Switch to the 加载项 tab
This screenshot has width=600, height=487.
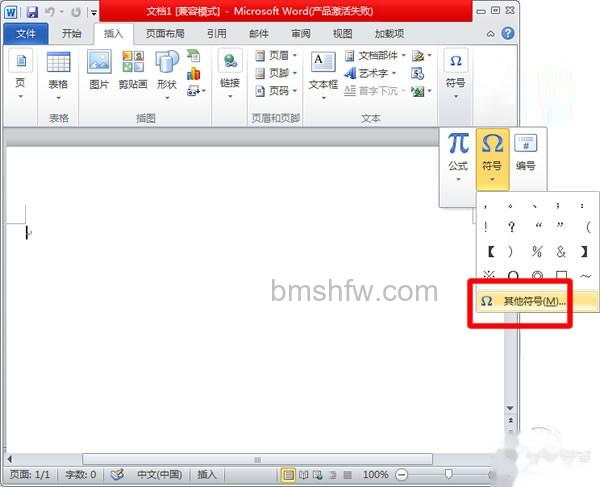click(389, 34)
